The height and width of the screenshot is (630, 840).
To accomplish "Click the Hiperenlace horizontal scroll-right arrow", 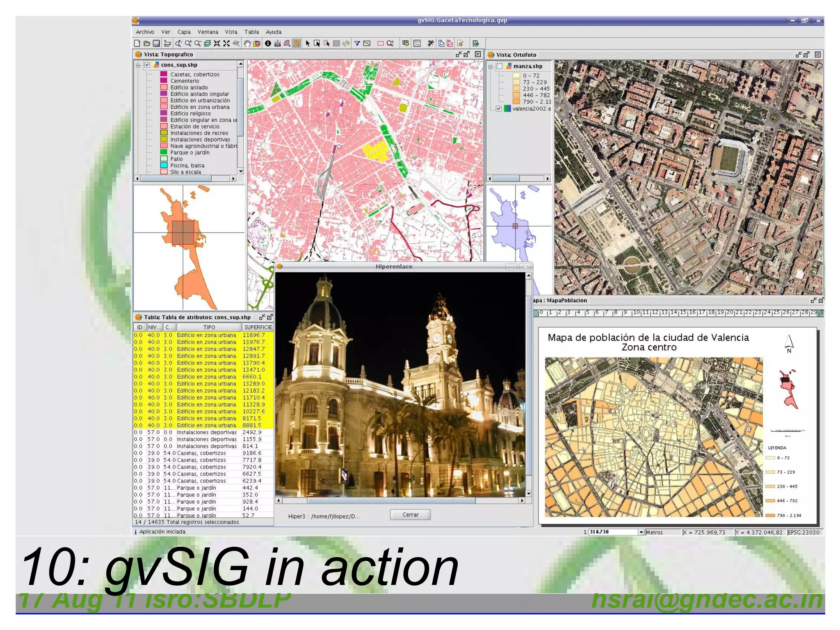I will point(522,500).
